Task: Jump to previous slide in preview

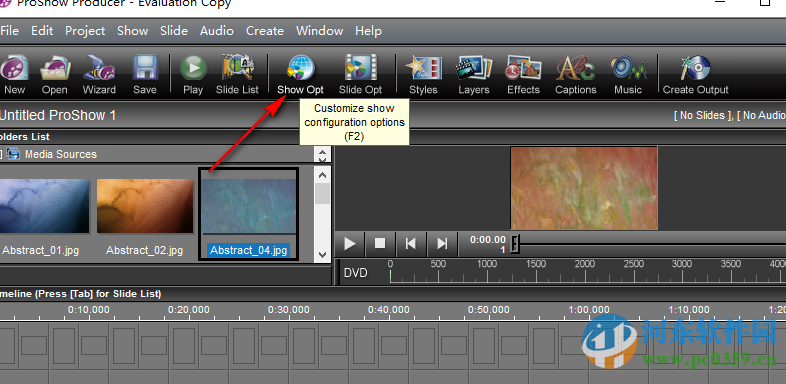Action: pyautogui.click(x=411, y=244)
